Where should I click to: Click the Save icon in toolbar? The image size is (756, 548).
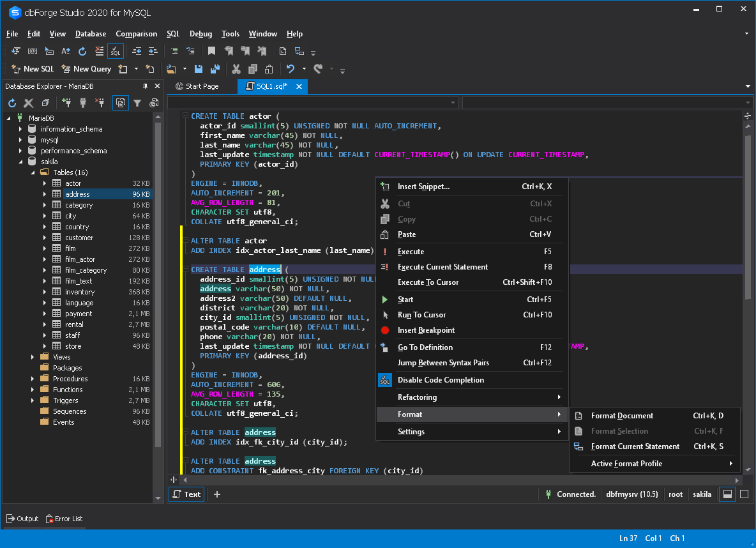pyautogui.click(x=199, y=69)
